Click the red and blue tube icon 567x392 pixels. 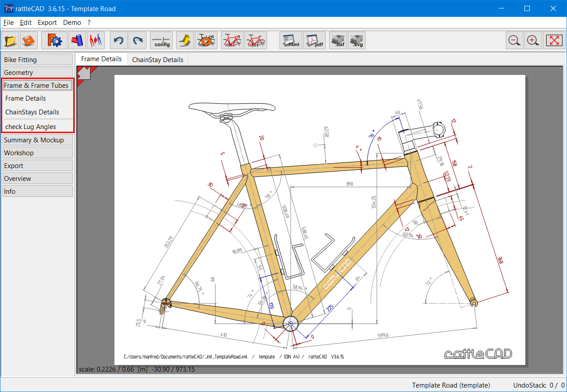pos(77,40)
